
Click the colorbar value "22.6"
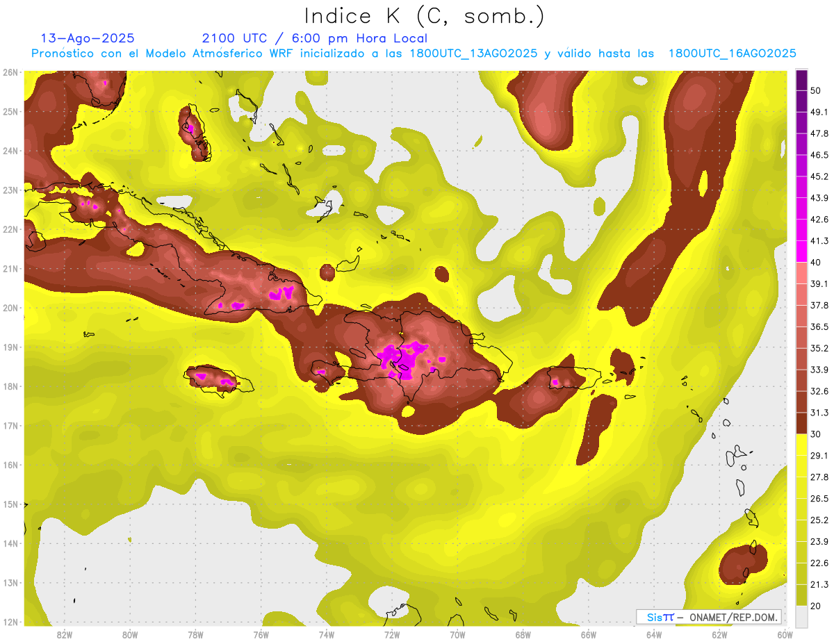point(819,563)
